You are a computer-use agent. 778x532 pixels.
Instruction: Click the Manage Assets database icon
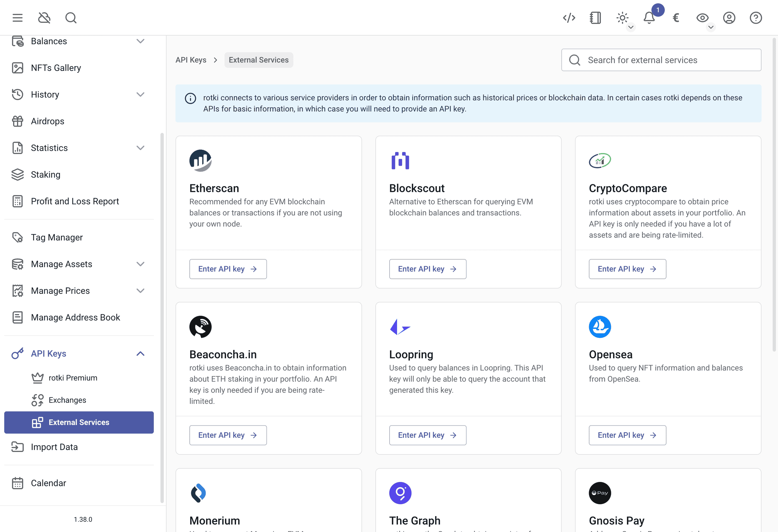pos(18,264)
